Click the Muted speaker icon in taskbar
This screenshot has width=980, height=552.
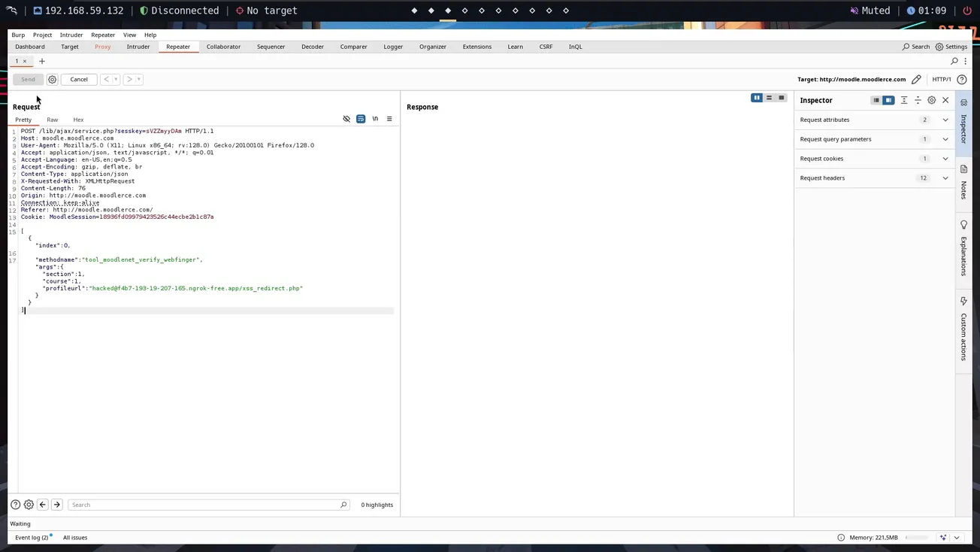tap(854, 10)
